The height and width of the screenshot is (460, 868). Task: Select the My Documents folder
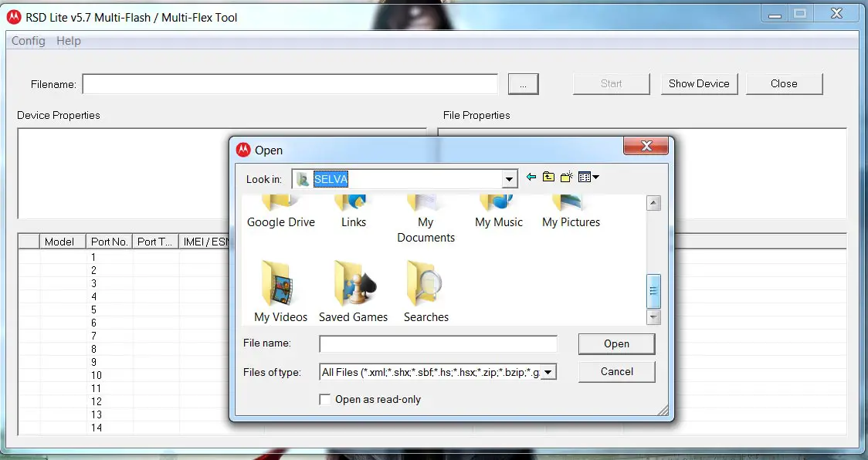click(426, 220)
